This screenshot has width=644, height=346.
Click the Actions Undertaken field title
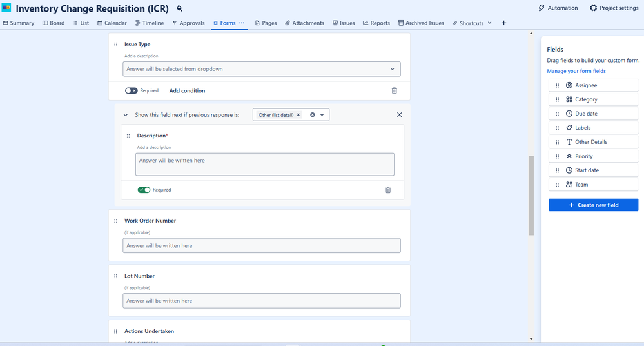pos(149,331)
